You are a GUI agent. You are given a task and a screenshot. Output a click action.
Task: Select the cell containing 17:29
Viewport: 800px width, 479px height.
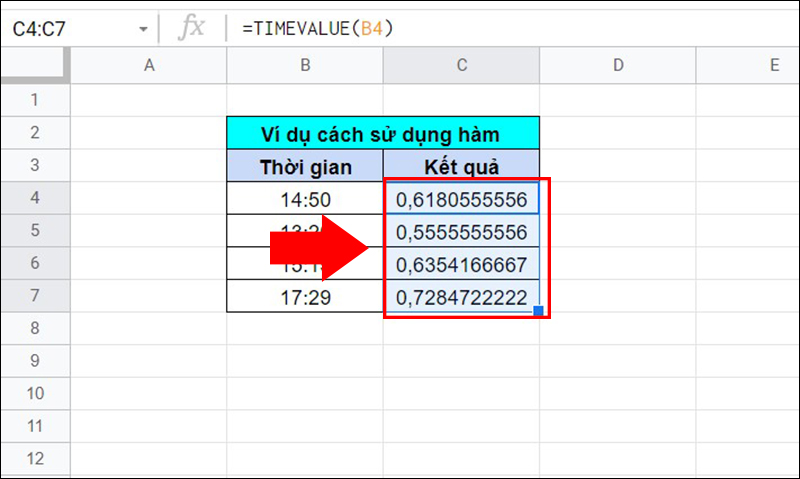pos(305,296)
